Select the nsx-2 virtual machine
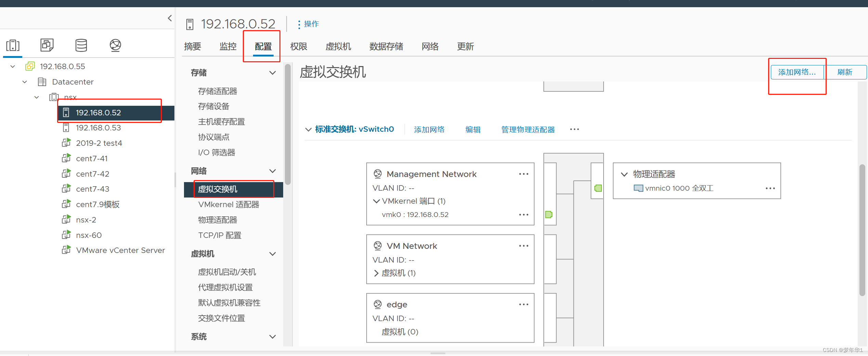This screenshot has height=356, width=868. coord(86,220)
